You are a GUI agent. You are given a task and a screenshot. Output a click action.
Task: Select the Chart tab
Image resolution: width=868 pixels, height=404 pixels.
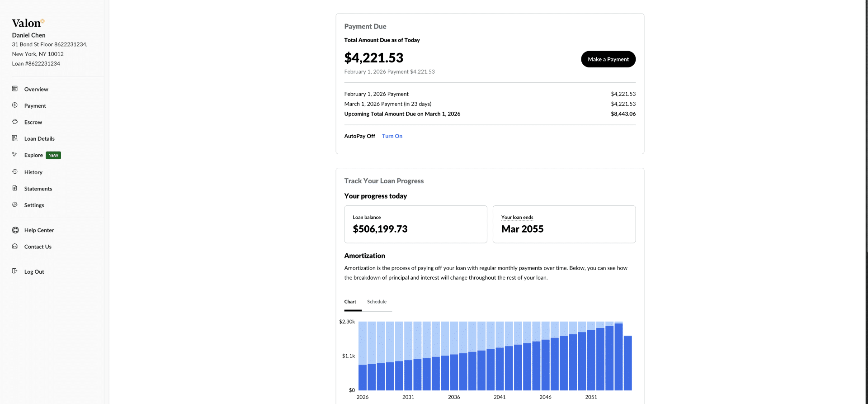click(350, 302)
